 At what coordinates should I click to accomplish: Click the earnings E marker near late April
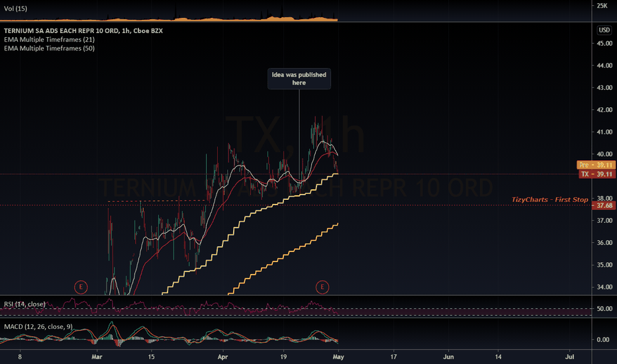tap(322, 287)
